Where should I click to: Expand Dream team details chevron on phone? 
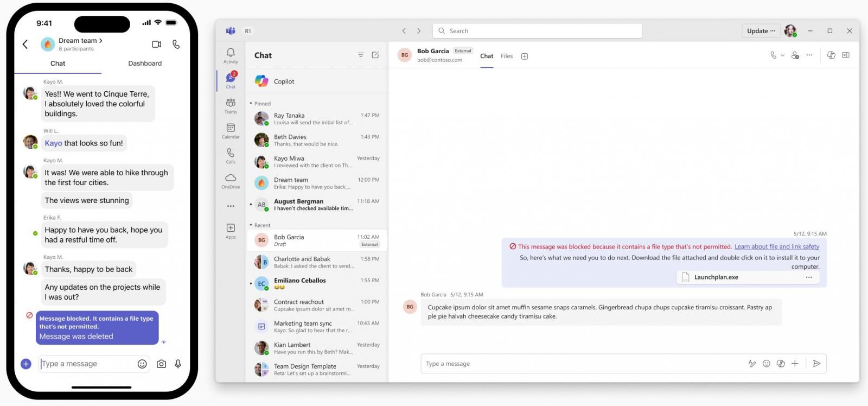tap(101, 41)
